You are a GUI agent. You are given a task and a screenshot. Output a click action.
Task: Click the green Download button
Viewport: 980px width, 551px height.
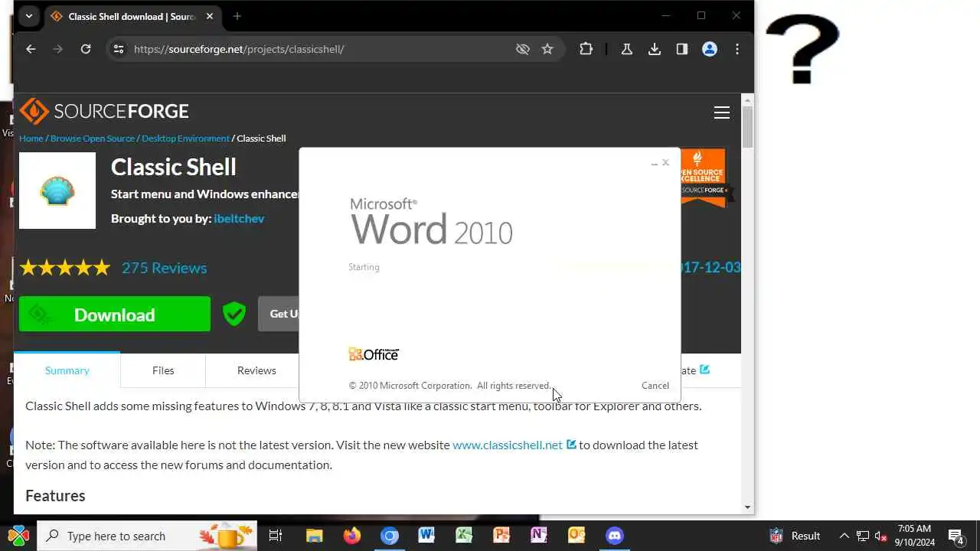click(115, 314)
